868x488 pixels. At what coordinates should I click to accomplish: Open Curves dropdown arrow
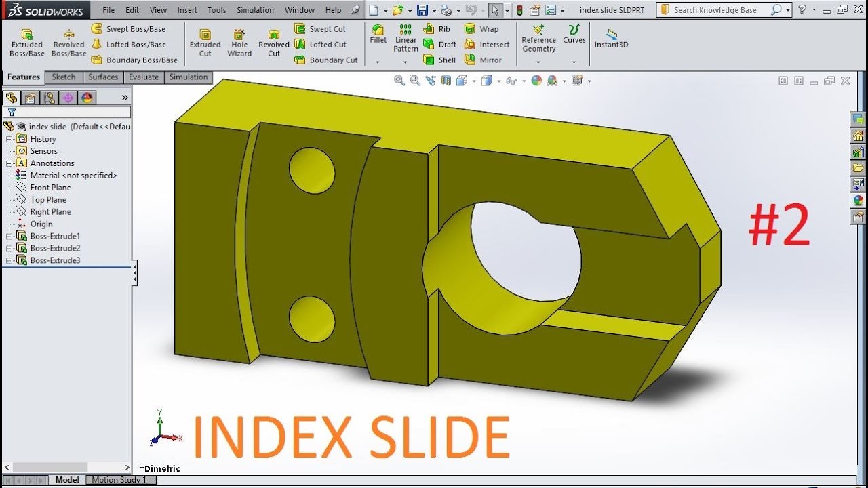[x=574, y=62]
